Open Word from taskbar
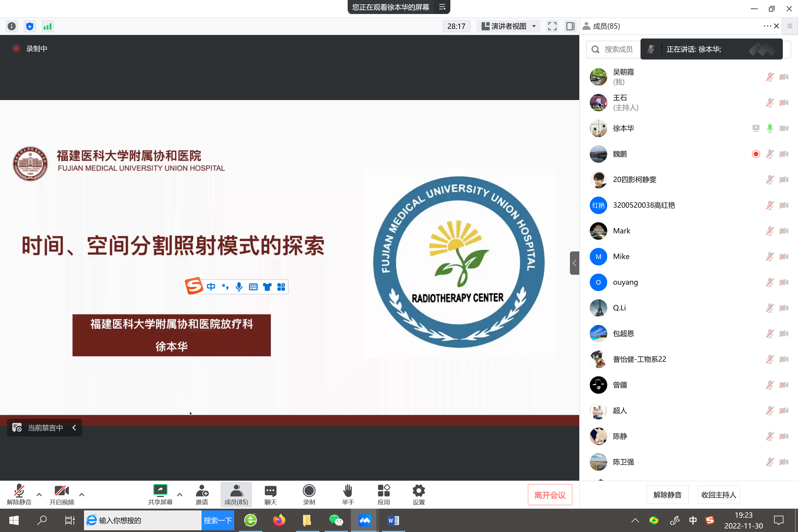 (393, 520)
